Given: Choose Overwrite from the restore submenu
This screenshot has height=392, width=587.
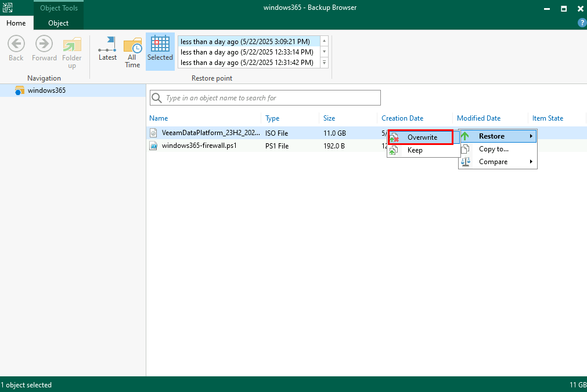Looking at the screenshot, I should pyautogui.click(x=421, y=137).
